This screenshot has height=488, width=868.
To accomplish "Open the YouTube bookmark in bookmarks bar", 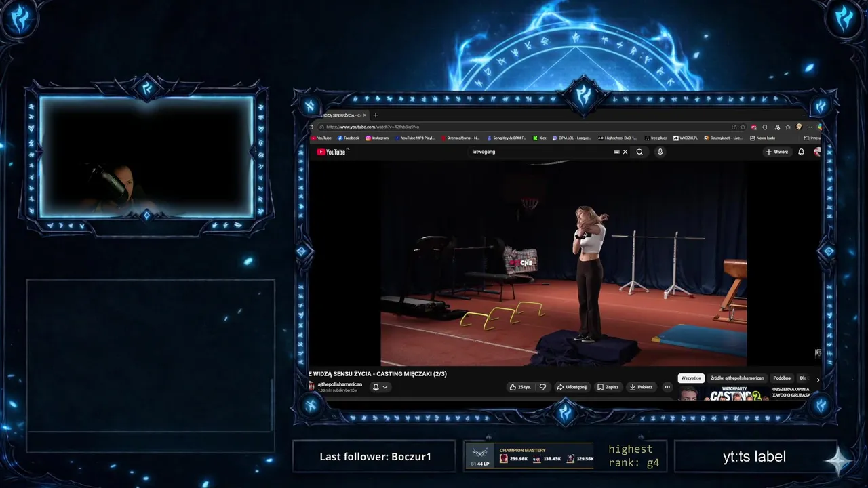I will pos(321,138).
